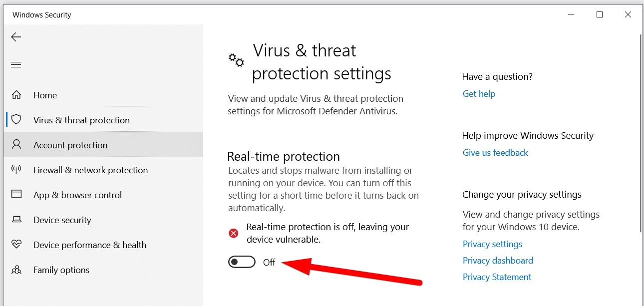Click the back arrow icon
Image resolution: width=644 pixels, height=306 pixels.
click(16, 37)
